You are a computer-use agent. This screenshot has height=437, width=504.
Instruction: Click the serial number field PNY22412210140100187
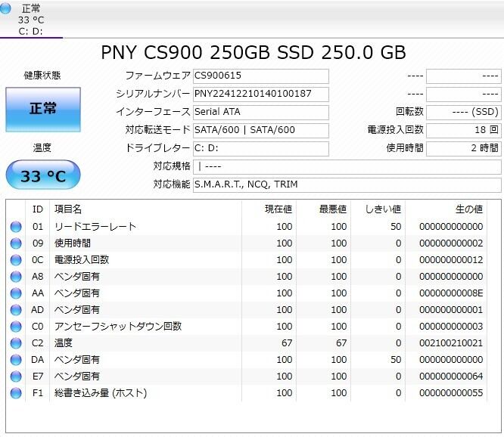tap(260, 95)
